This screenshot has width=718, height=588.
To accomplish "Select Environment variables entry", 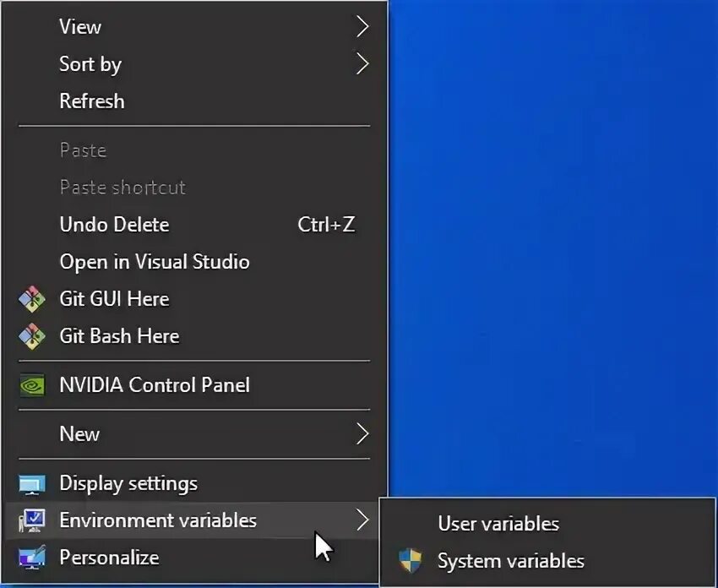I will pos(194,520).
